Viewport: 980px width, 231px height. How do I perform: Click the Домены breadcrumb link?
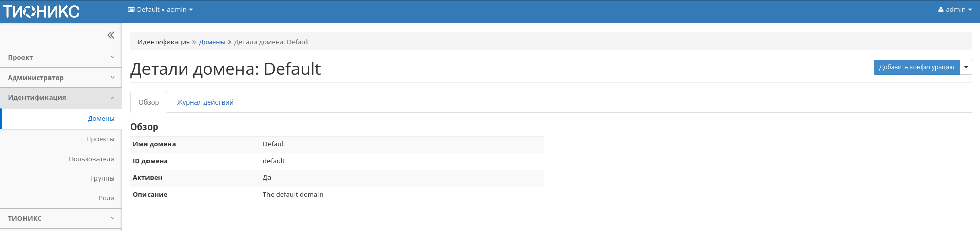(212, 42)
